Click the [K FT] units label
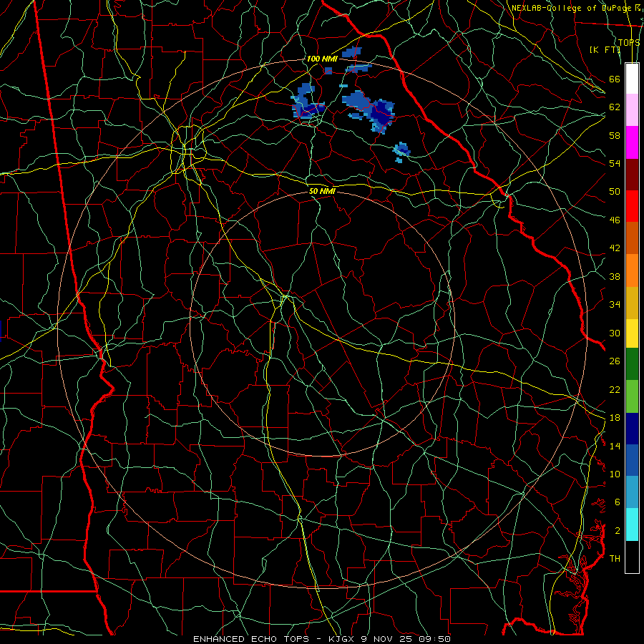 (x=605, y=49)
